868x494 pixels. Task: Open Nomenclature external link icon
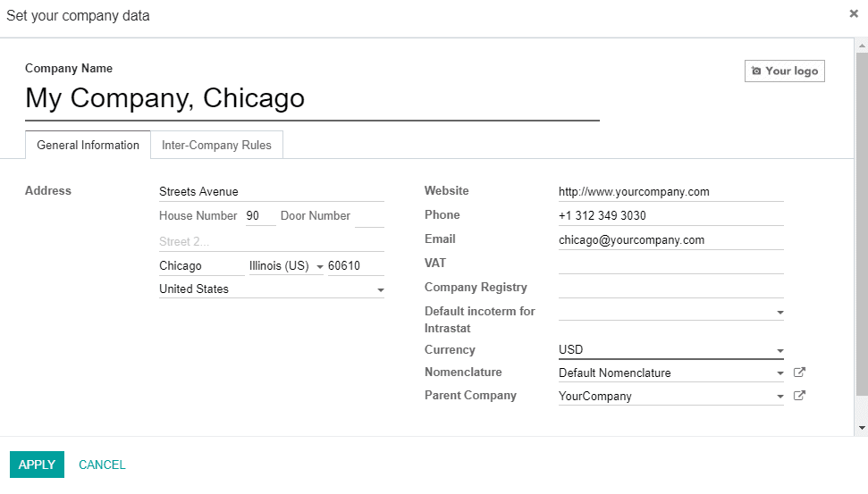point(799,373)
